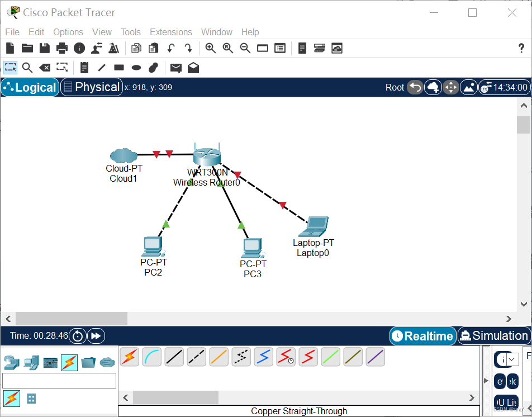Open the View menu

[x=102, y=32]
